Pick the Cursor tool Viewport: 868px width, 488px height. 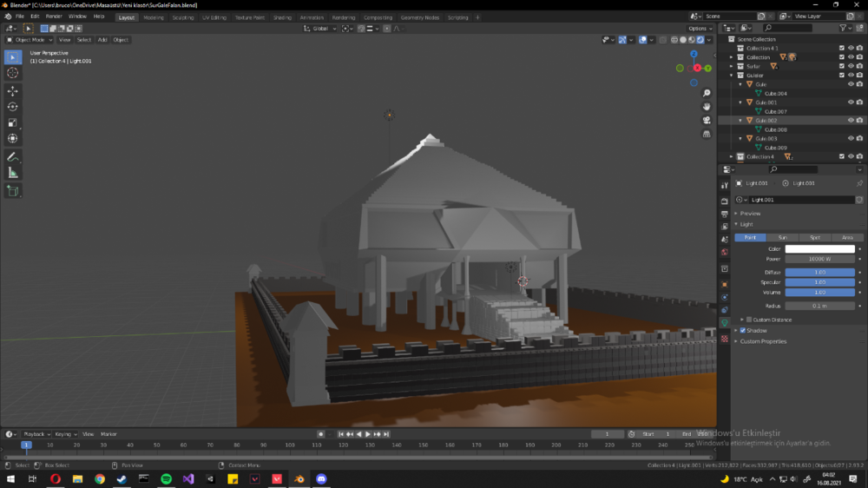(13, 73)
